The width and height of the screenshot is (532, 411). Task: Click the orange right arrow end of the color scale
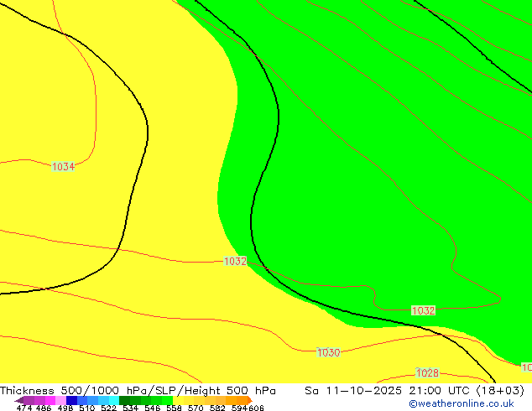tap(250, 400)
